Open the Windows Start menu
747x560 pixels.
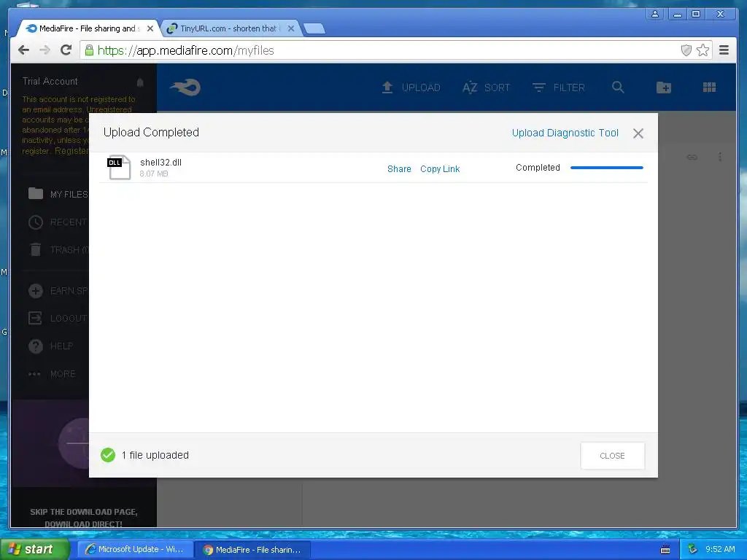34,549
